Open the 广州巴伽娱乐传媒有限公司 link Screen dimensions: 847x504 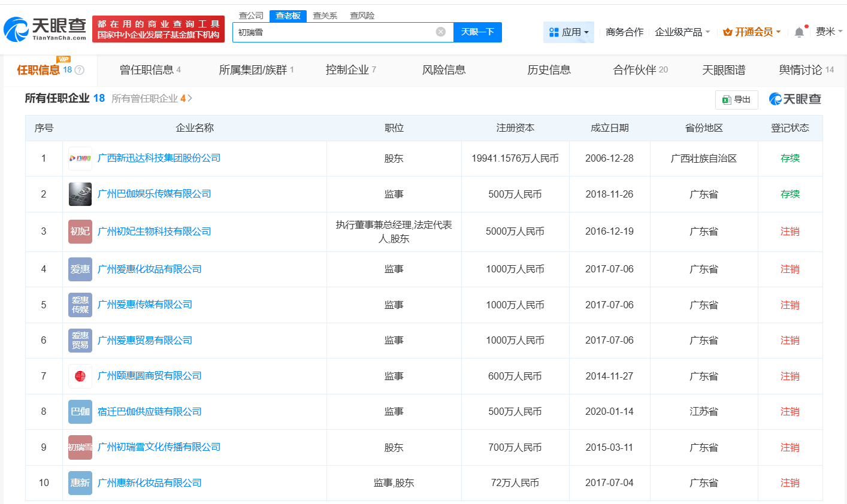click(154, 194)
